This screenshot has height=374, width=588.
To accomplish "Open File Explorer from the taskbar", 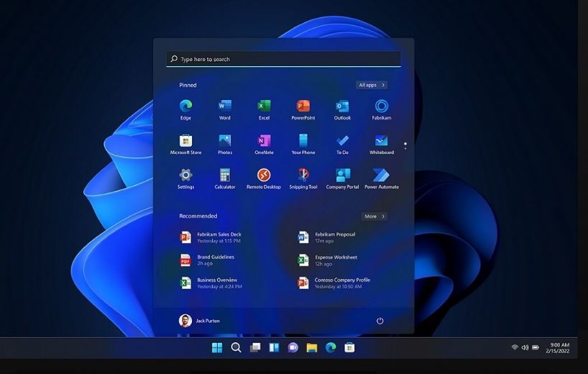I will pyautogui.click(x=312, y=347).
